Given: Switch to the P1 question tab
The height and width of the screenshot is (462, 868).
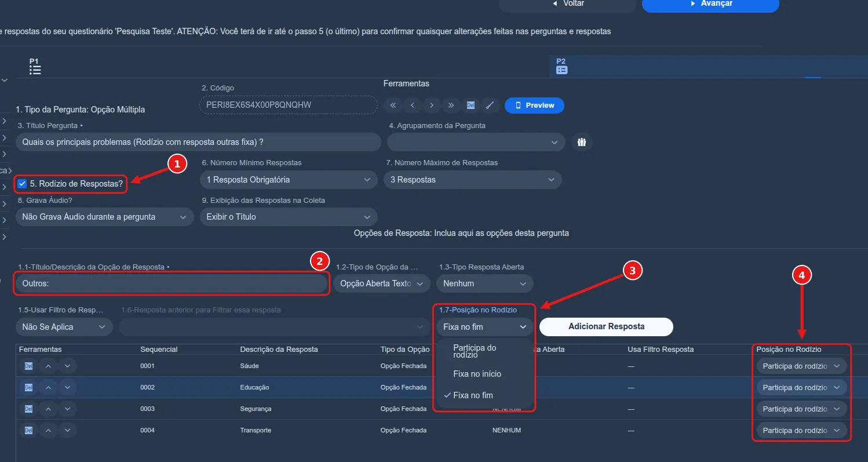Looking at the screenshot, I should (x=35, y=67).
